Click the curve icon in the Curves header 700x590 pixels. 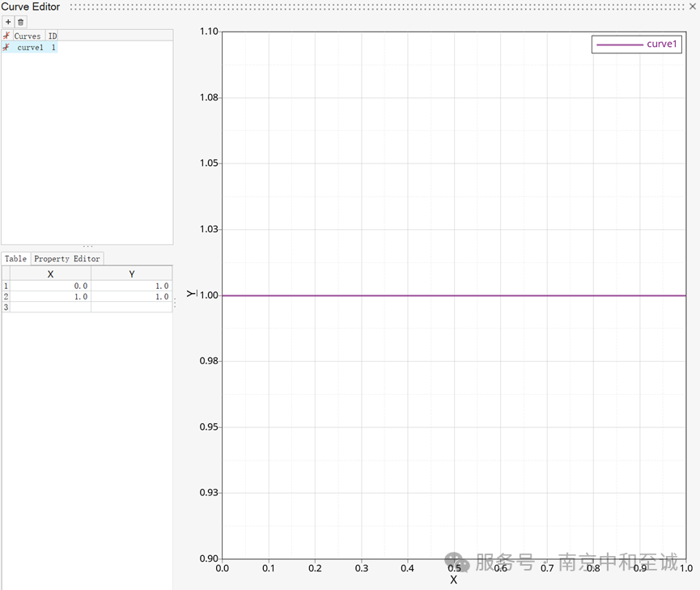click(6, 36)
